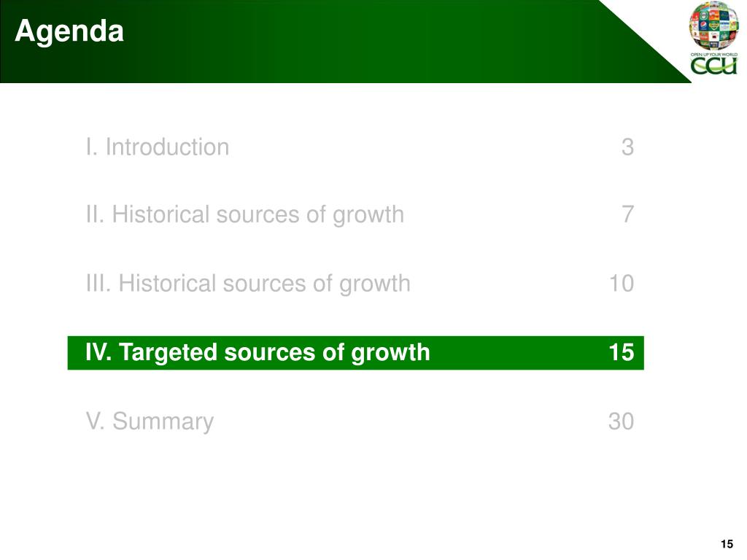The image size is (747, 560).
Task: Click the OPEN UP YOUR WORLD tagline
Action: 713,54
